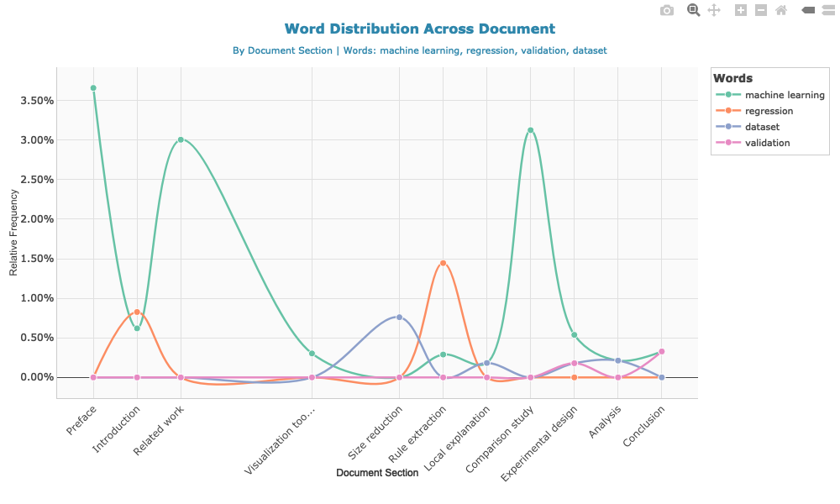
Task: Reset axes with the home icon
Action: point(781,10)
